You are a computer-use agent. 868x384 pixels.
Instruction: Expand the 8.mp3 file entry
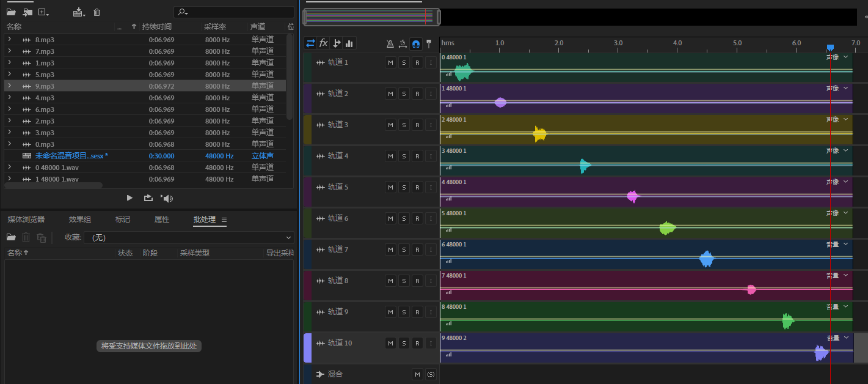[x=9, y=39]
